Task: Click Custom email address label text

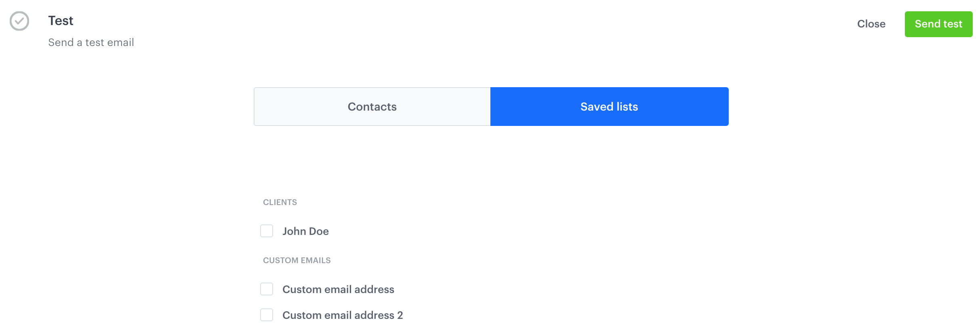Action: click(x=338, y=289)
